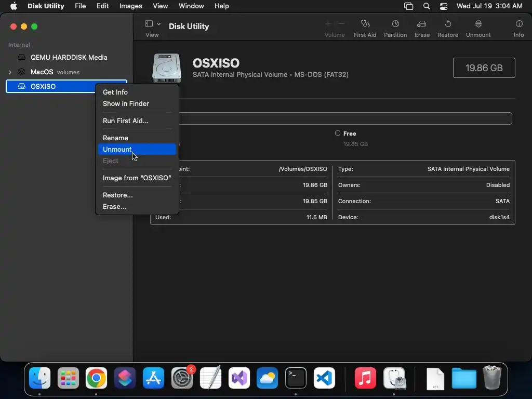Click the /Volumes/OSXISO mount point value
This screenshot has height=399, width=532.
pos(303,169)
